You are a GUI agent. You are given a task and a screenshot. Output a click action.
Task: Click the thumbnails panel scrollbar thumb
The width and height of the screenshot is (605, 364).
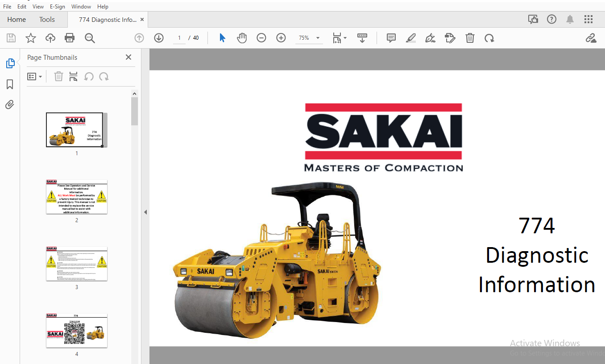pyautogui.click(x=135, y=112)
